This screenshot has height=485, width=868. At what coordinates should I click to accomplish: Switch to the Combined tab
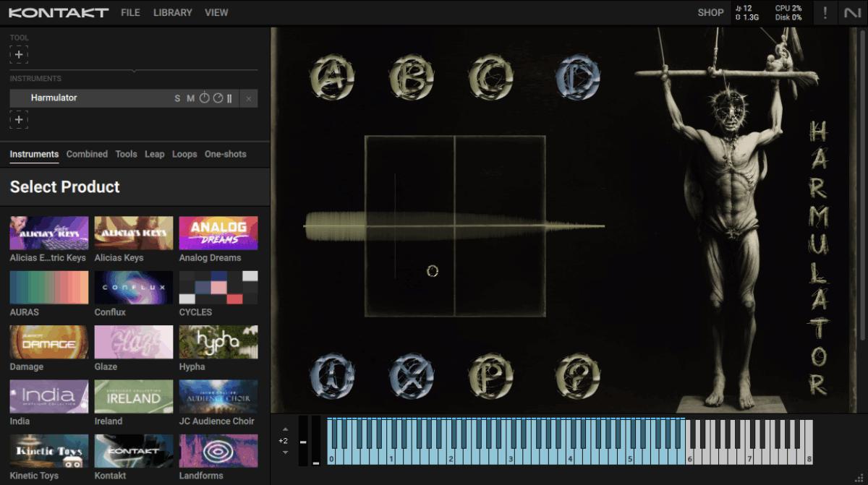[87, 154]
